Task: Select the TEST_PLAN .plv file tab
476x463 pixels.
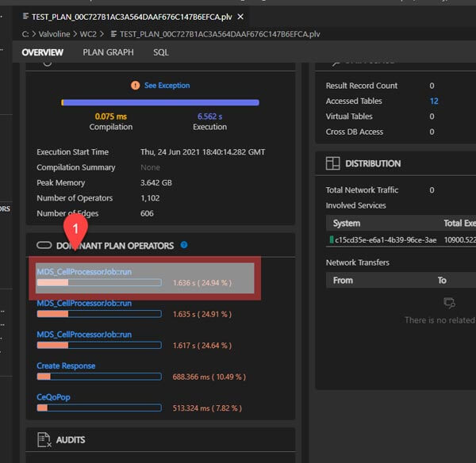Action: (132, 17)
